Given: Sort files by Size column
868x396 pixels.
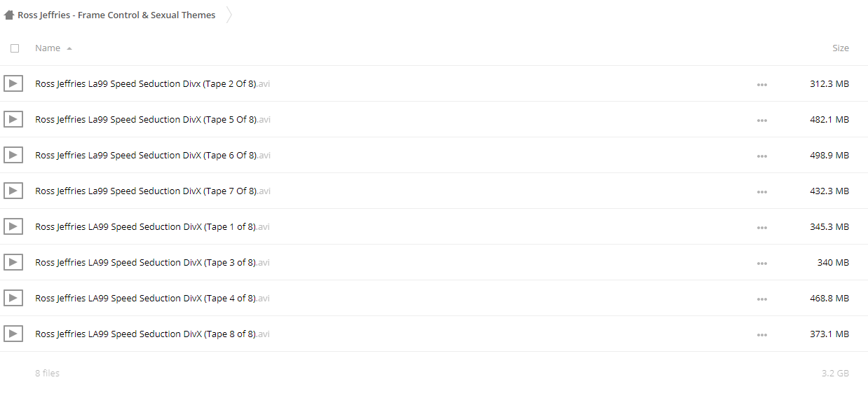Looking at the screenshot, I should (840, 48).
